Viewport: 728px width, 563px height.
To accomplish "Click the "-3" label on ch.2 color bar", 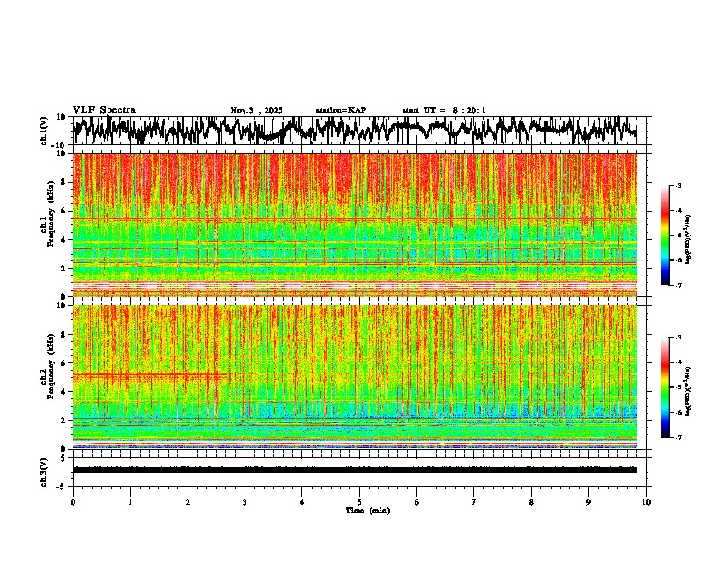I will [678, 338].
